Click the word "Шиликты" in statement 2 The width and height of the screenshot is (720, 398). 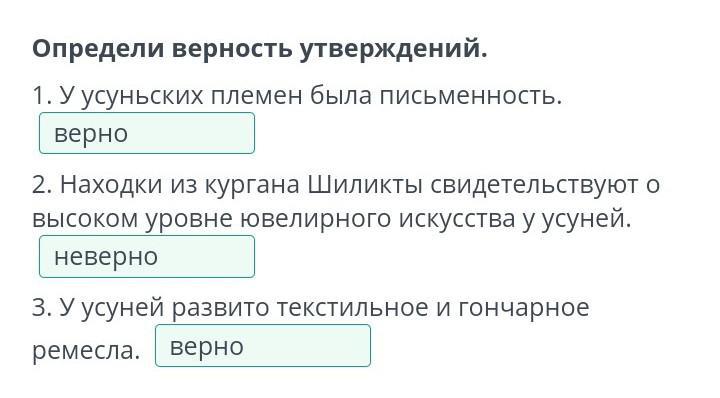(365, 185)
